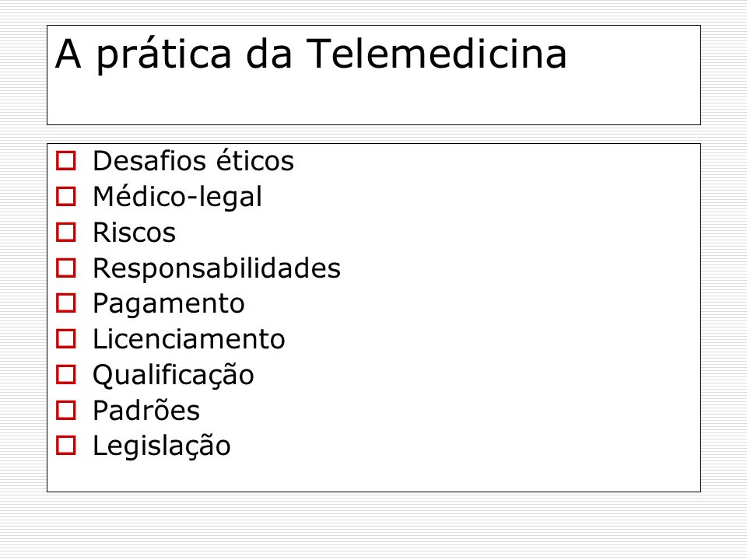Click the Médico-legal list item text
This screenshot has height=560, width=747.
tap(177, 197)
